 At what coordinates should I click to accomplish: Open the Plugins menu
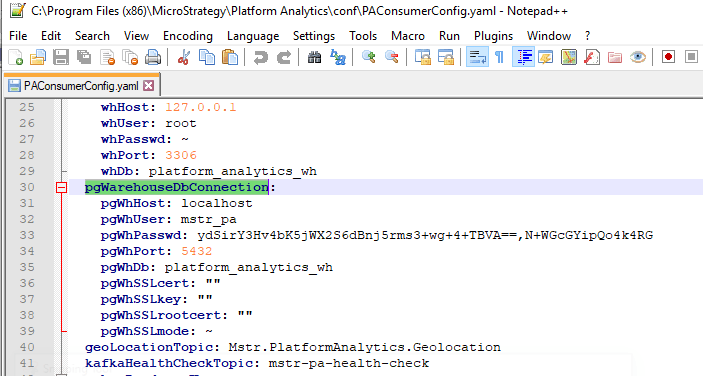pyautogui.click(x=493, y=36)
